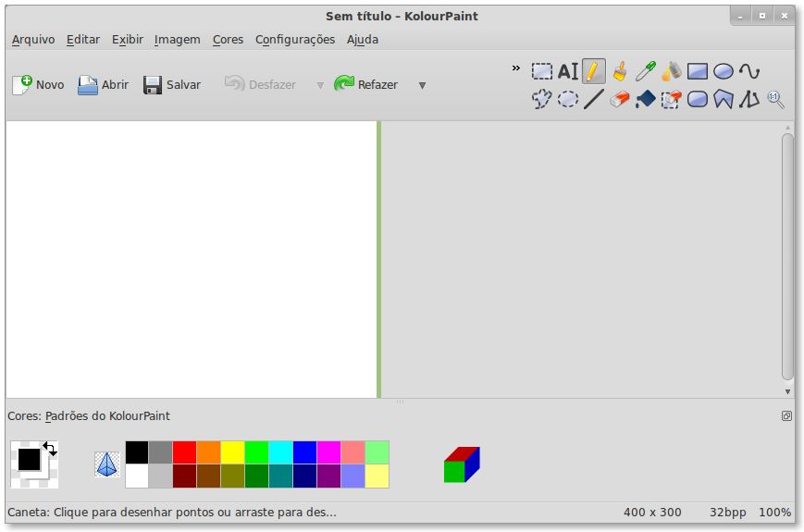This screenshot has width=804, height=532.
Task: Select the Flood Fill tool
Action: pos(646,99)
